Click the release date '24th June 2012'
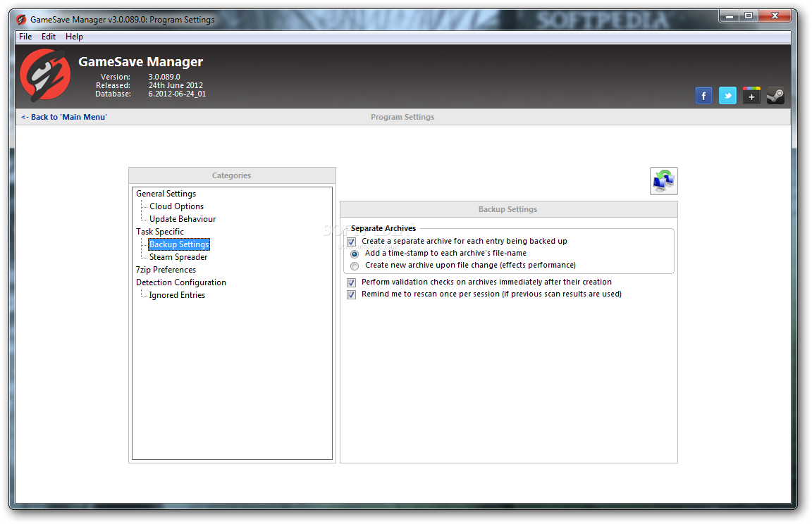812x524 pixels. [176, 85]
